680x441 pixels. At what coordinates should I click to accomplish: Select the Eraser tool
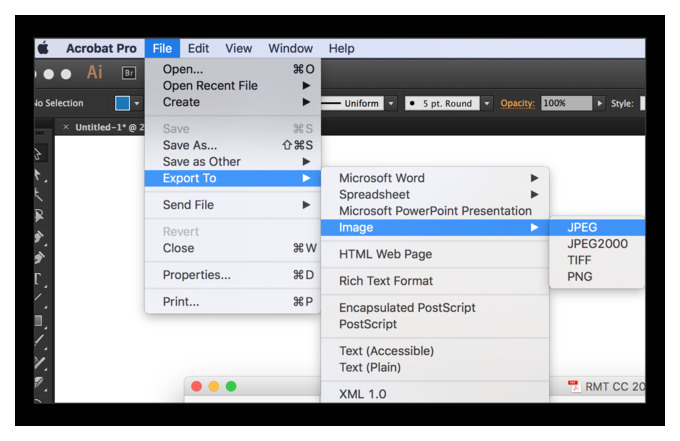[x=39, y=383]
